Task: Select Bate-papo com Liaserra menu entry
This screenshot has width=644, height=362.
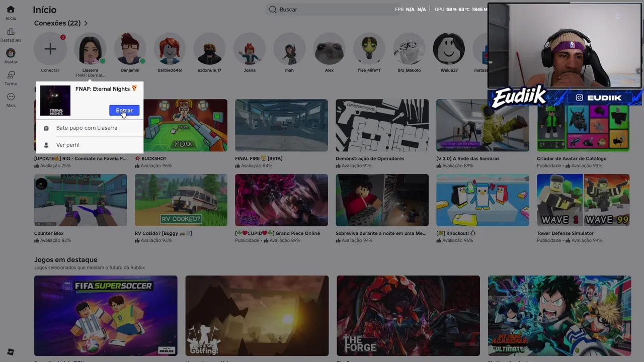Action: point(90,128)
